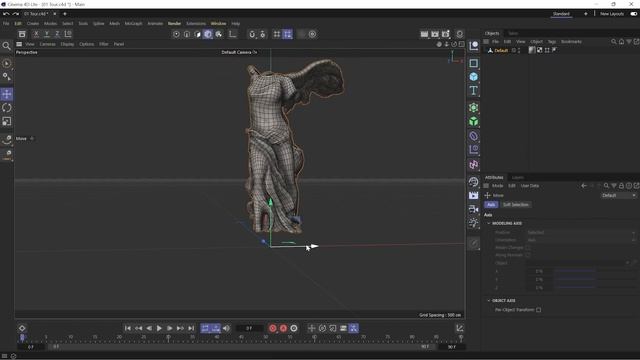Open the Object Manager hamburger menu
The width and height of the screenshot is (640, 360).
click(486, 42)
